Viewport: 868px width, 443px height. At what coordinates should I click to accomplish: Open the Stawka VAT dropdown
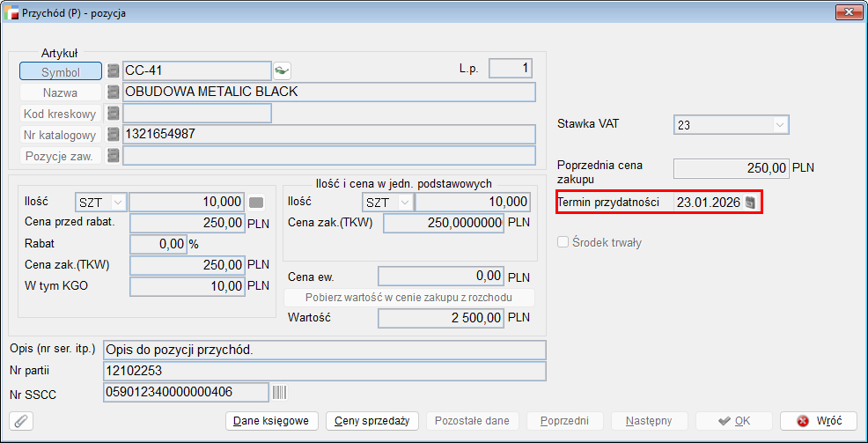coord(779,126)
